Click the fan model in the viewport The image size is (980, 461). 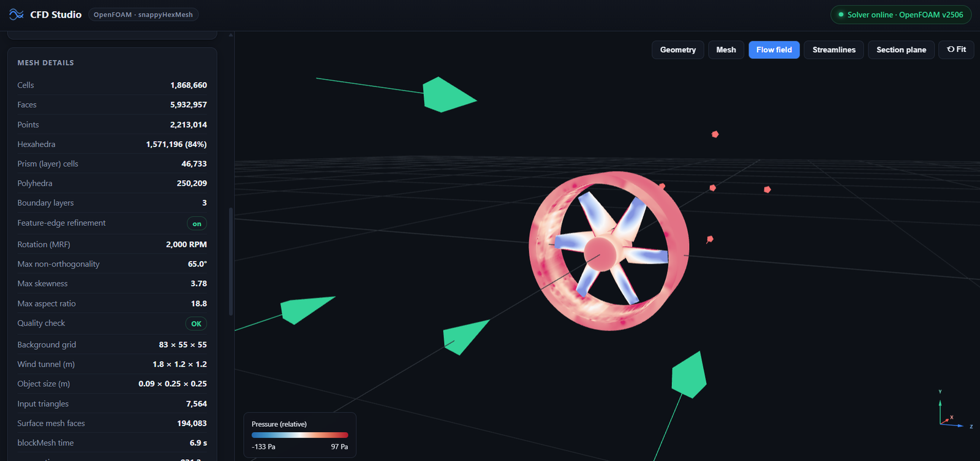[x=609, y=251]
